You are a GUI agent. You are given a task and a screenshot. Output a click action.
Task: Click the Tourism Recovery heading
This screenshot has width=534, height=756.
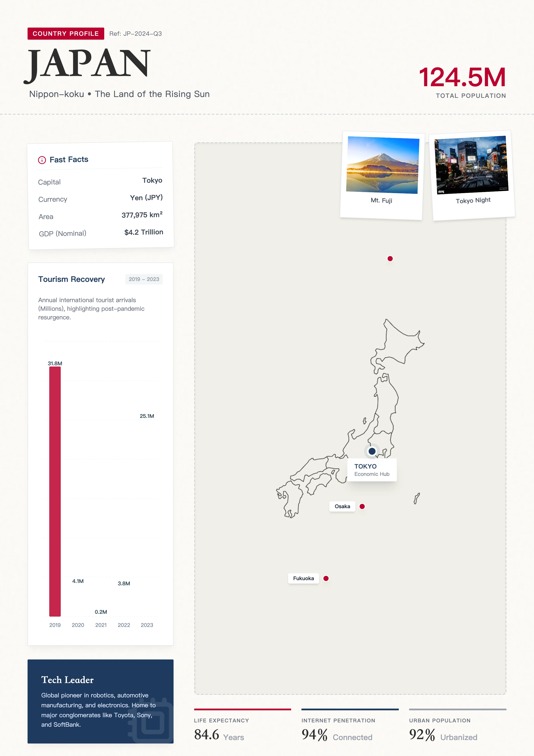pos(71,279)
